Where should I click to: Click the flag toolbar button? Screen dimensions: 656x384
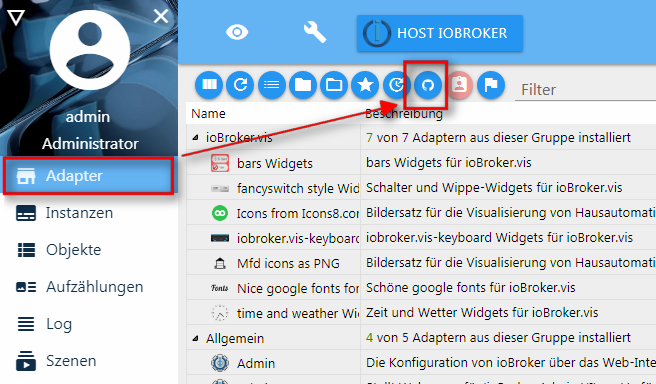pos(491,85)
